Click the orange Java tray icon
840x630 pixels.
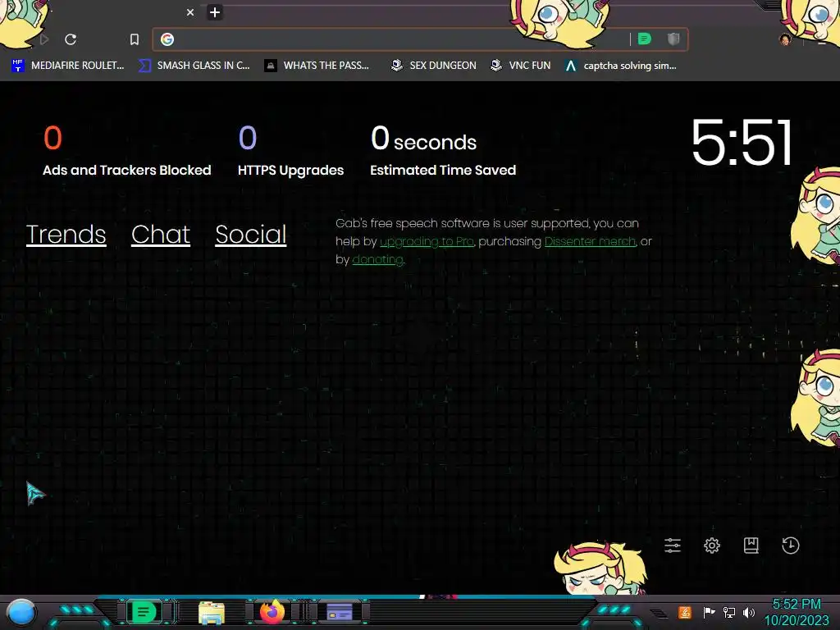pyautogui.click(x=684, y=612)
